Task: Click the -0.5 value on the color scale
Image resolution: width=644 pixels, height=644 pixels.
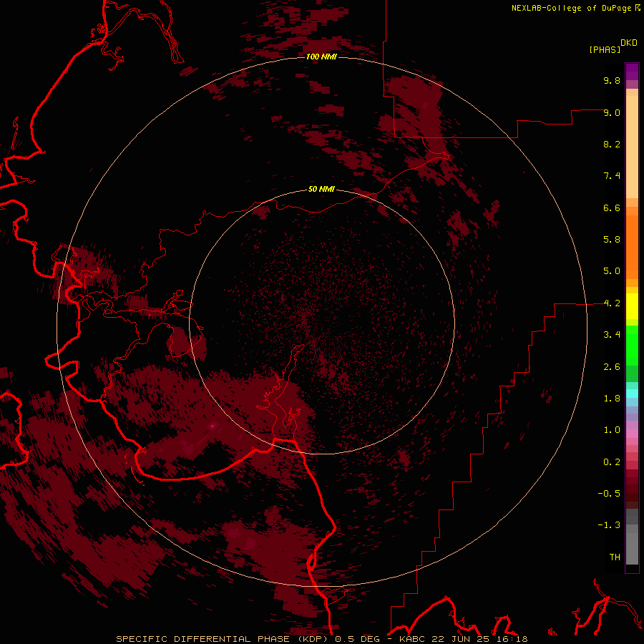Action: click(x=609, y=494)
